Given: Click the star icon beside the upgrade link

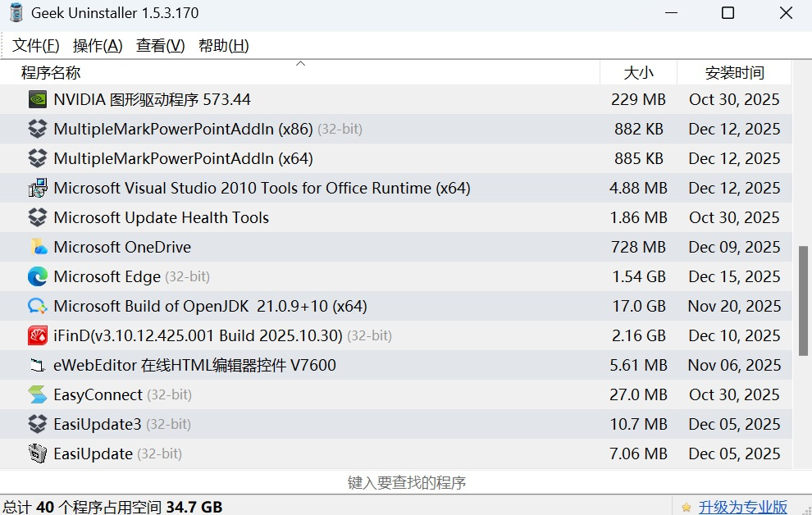Looking at the screenshot, I should 686,507.
